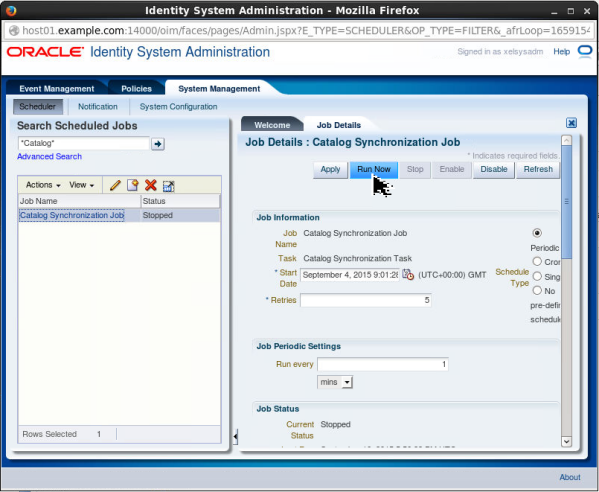
Task: Open the View dropdown menu
Action: (x=81, y=185)
